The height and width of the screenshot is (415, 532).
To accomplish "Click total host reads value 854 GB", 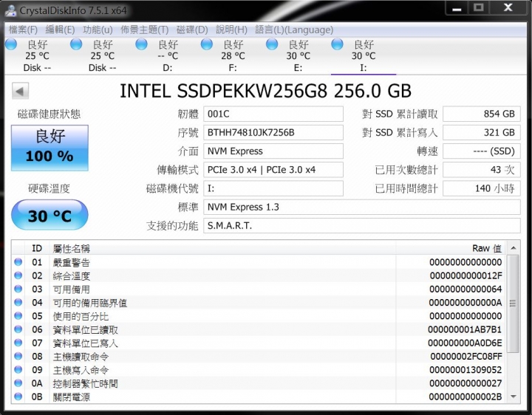I will (482, 114).
